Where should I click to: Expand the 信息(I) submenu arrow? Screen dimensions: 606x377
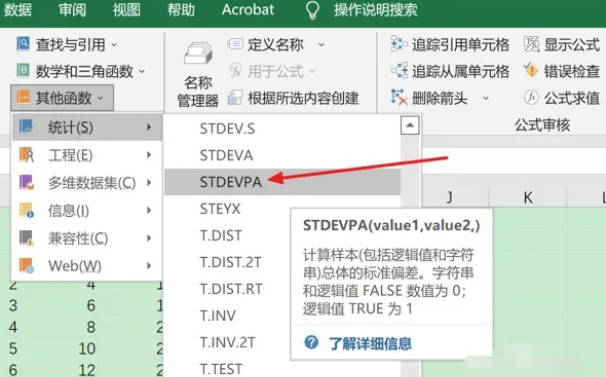click(149, 210)
